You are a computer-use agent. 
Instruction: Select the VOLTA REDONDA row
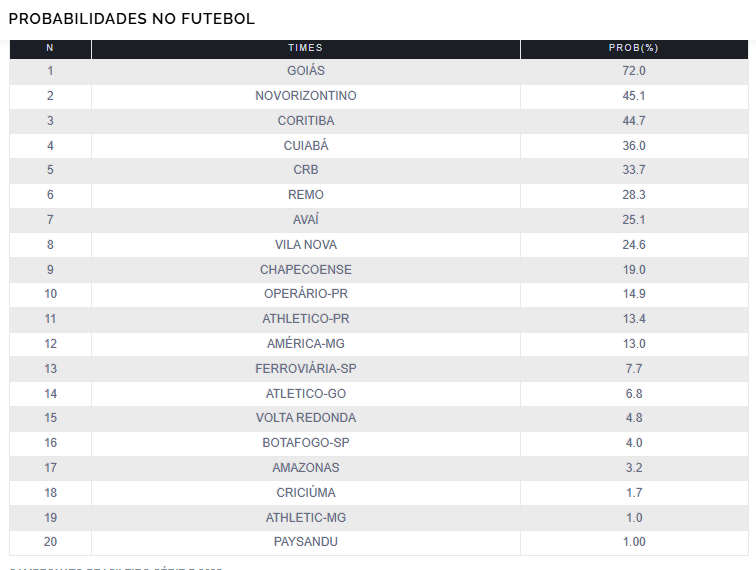[379, 418]
